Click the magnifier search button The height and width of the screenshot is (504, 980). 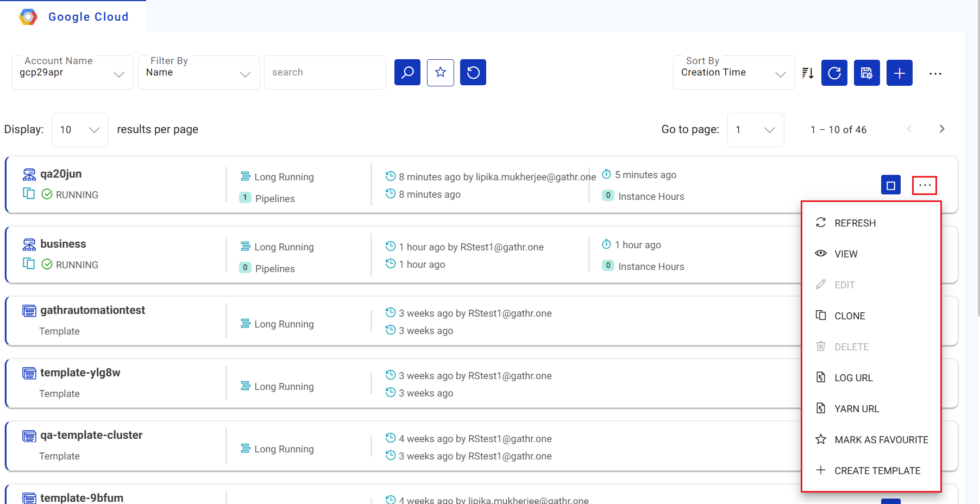[407, 72]
